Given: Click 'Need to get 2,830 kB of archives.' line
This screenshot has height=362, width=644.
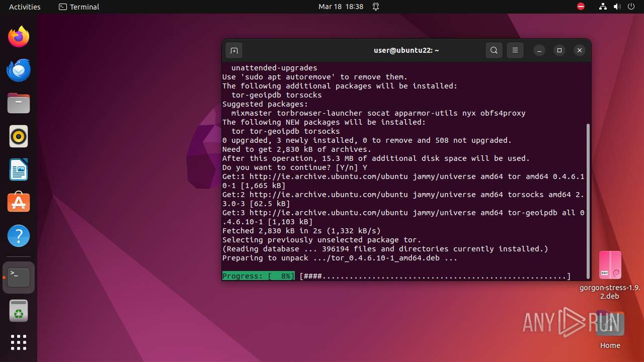Looking at the screenshot, I should coord(297,149).
